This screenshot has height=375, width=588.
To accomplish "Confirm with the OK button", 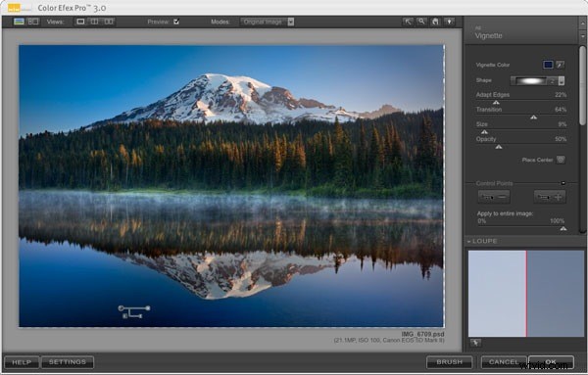I will (551, 362).
